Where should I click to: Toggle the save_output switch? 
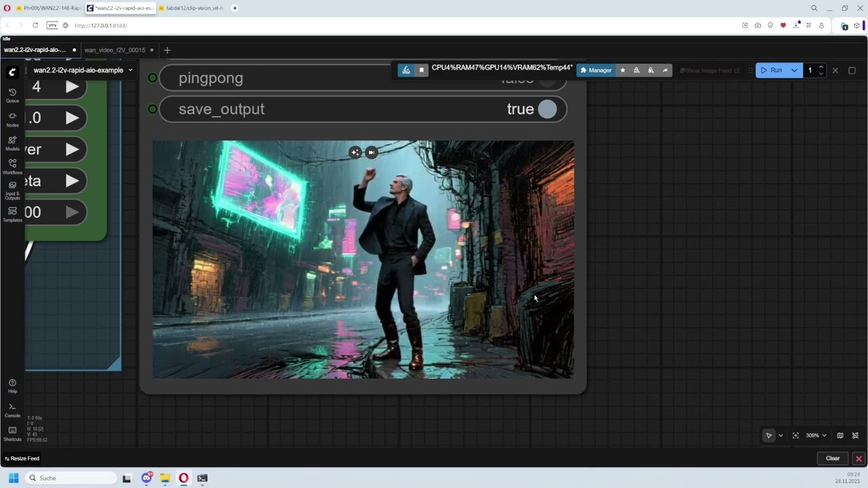[547, 109]
